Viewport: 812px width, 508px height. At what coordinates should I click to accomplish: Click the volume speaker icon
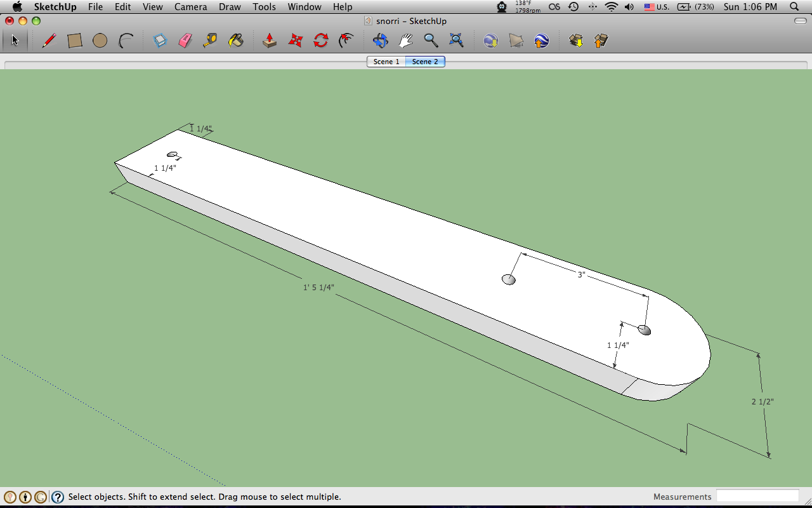629,7
